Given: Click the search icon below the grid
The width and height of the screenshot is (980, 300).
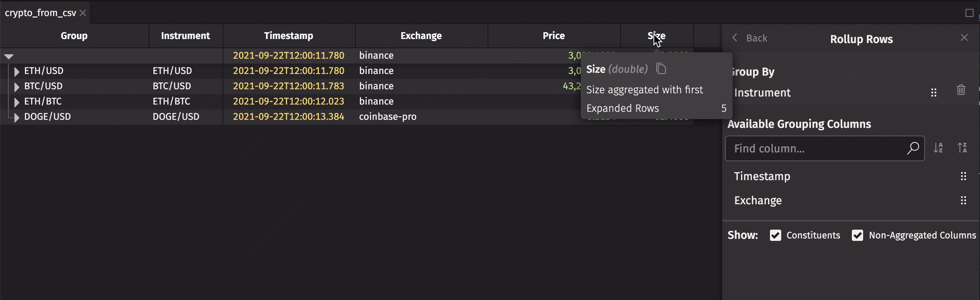Looking at the screenshot, I should 173,147.
